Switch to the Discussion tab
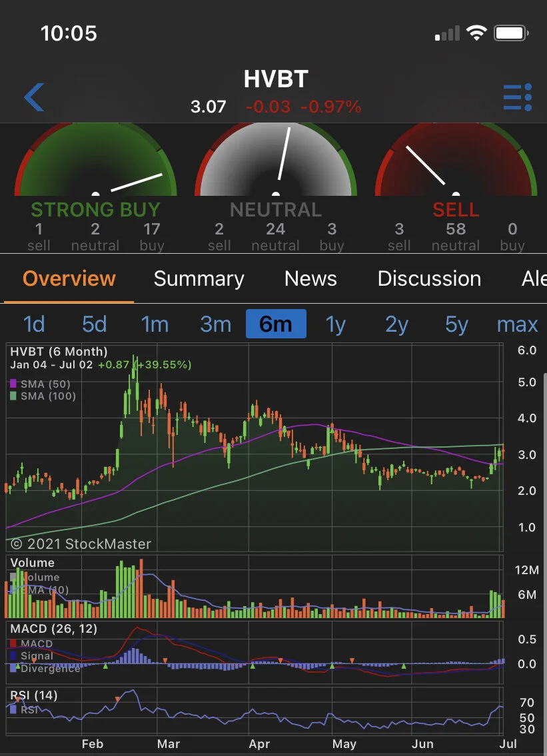Image resolution: width=547 pixels, height=756 pixels. click(429, 278)
